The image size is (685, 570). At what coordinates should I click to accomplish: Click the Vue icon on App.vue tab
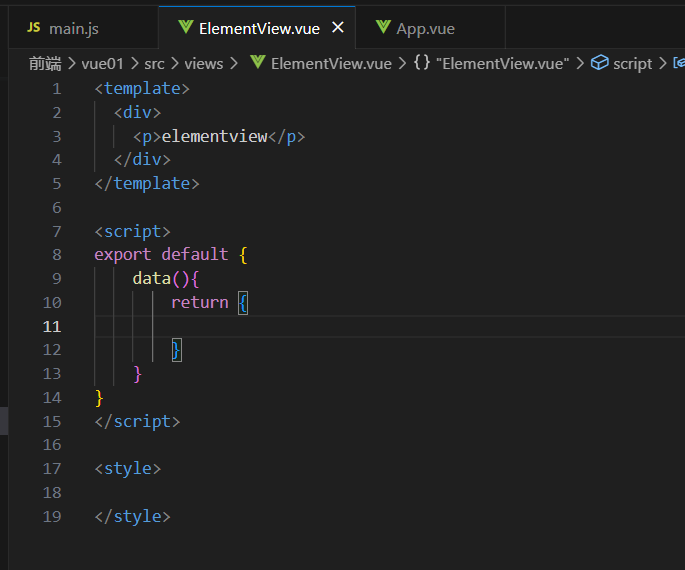[383, 28]
